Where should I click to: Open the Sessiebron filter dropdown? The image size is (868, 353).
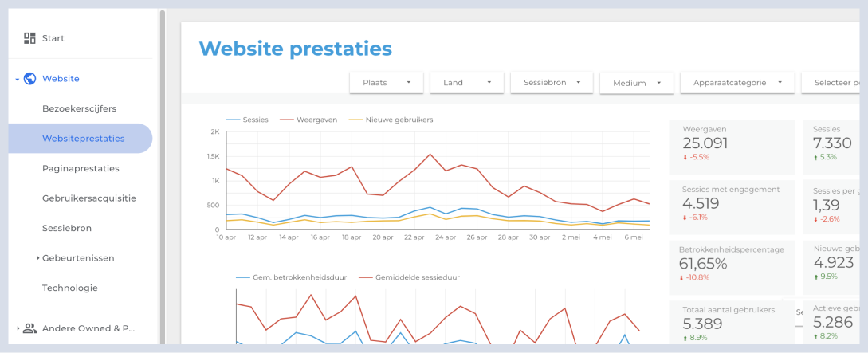(552, 82)
